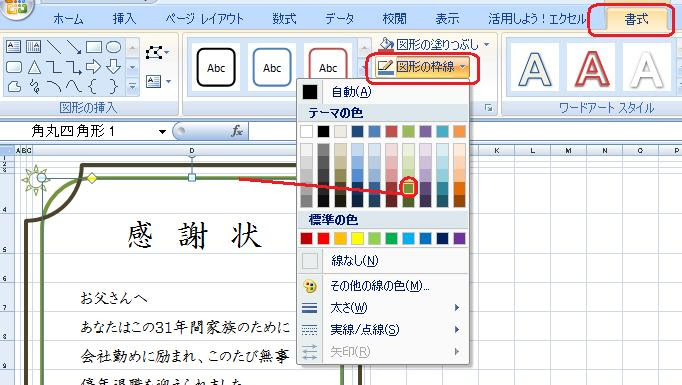The height and width of the screenshot is (385, 682).
Task: Select the standard dark red swatch
Action: pyautogui.click(x=306, y=238)
